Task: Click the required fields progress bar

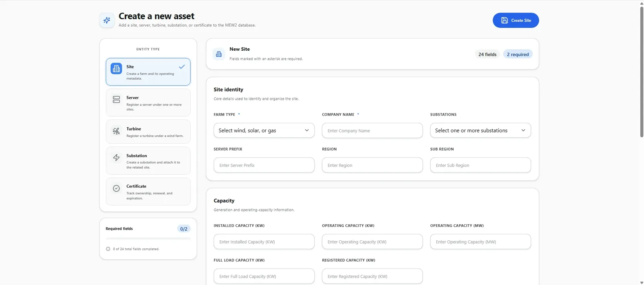Action: pos(148,239)
